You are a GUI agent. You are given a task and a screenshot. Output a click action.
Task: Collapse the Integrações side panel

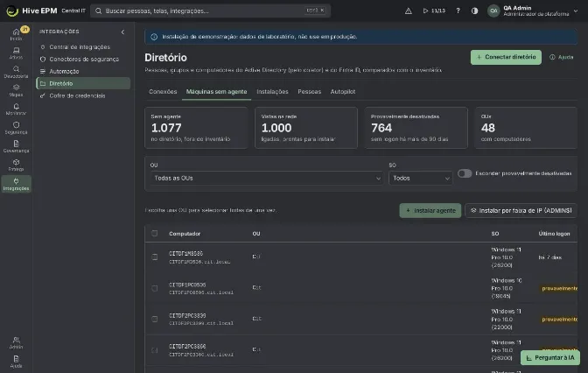tap(122, 32)
